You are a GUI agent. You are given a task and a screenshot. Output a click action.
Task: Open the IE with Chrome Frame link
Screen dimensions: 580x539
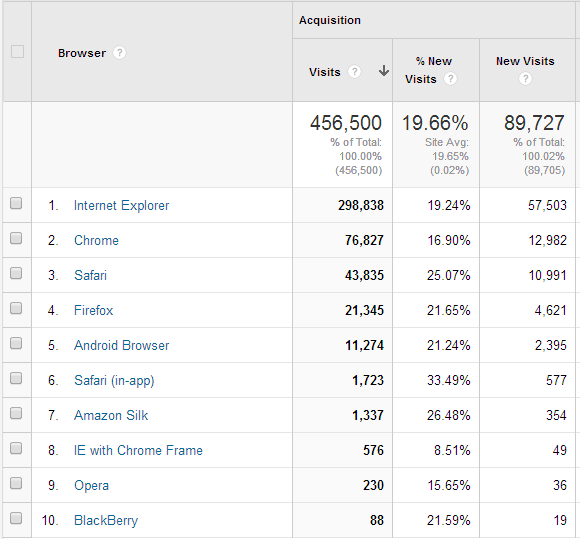(x=138, y=451)
